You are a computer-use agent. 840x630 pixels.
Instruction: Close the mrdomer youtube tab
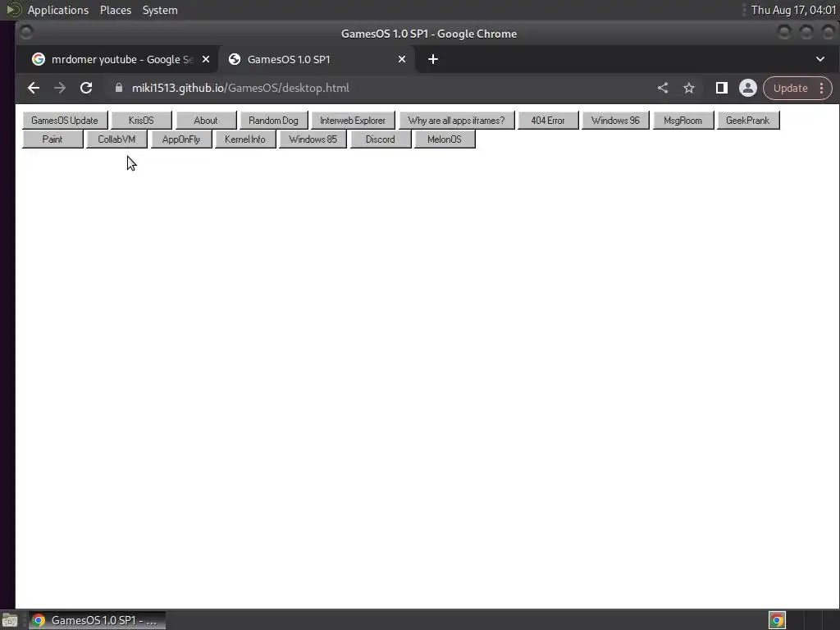(206, 59)
